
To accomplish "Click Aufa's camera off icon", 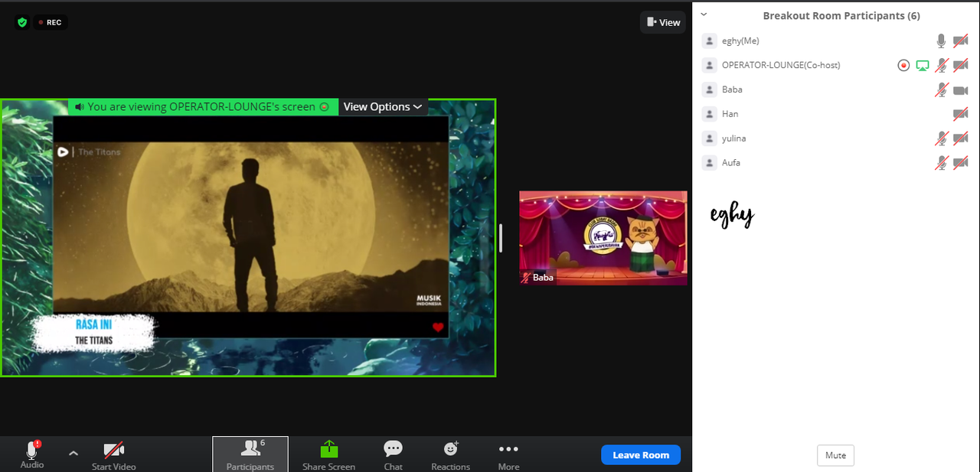I will click(960, 163).
